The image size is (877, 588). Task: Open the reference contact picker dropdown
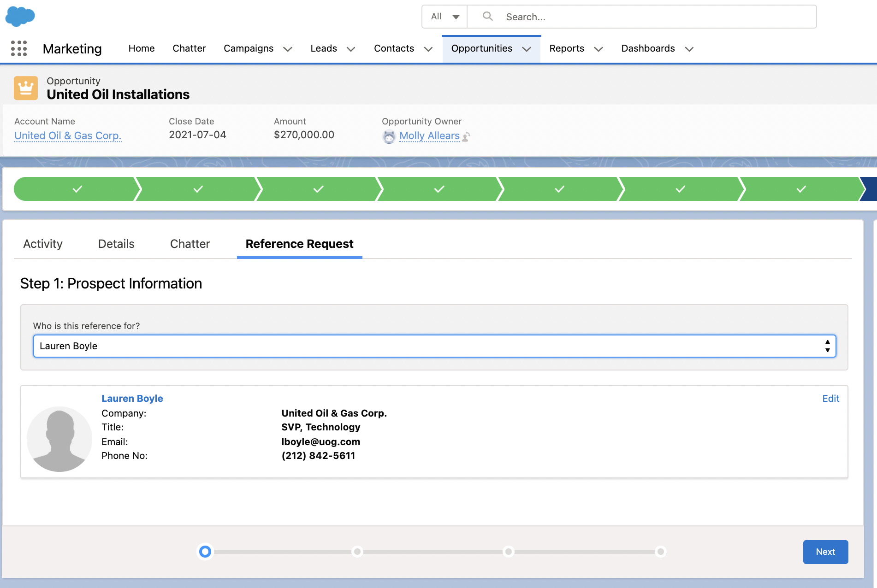coord(434,346)
